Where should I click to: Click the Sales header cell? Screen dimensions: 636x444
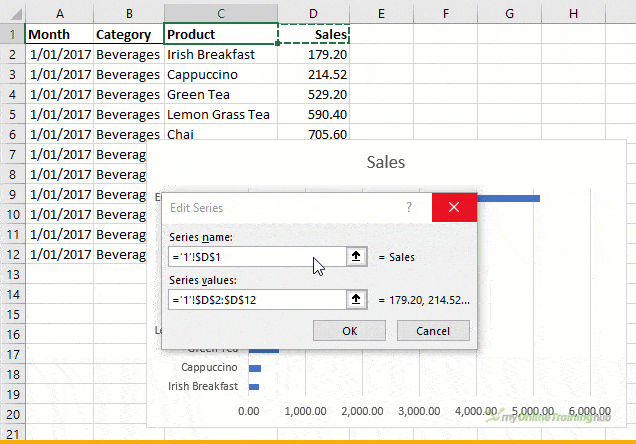pyautogui.click(x=314, y=34)
